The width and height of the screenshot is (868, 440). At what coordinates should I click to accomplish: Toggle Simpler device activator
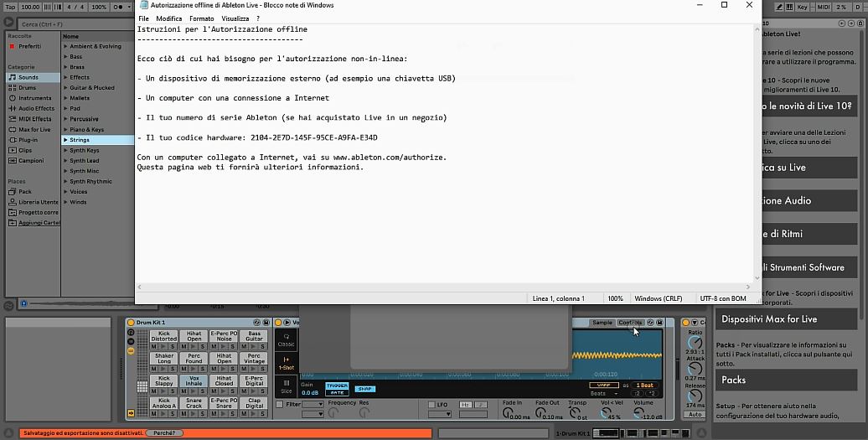[x=278, y=322]
